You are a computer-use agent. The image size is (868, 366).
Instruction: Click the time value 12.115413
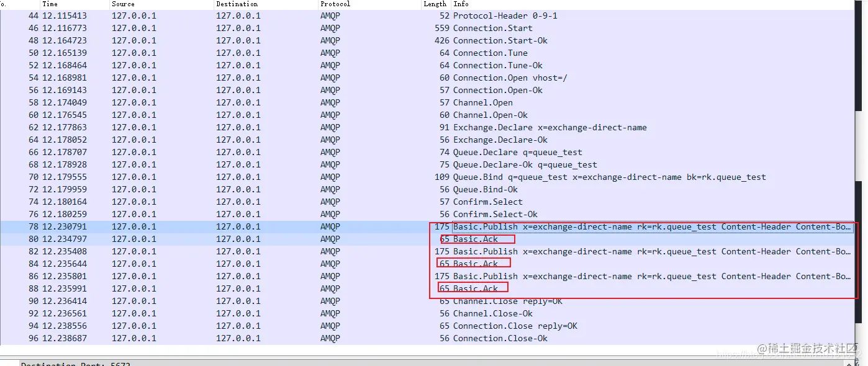(65, 16)
